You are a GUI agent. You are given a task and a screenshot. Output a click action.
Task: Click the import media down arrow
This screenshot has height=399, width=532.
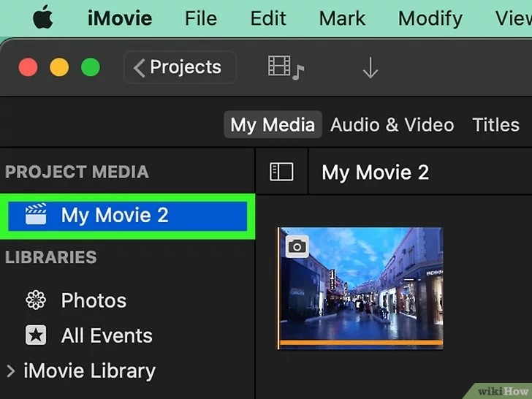(x=370, y=68)
